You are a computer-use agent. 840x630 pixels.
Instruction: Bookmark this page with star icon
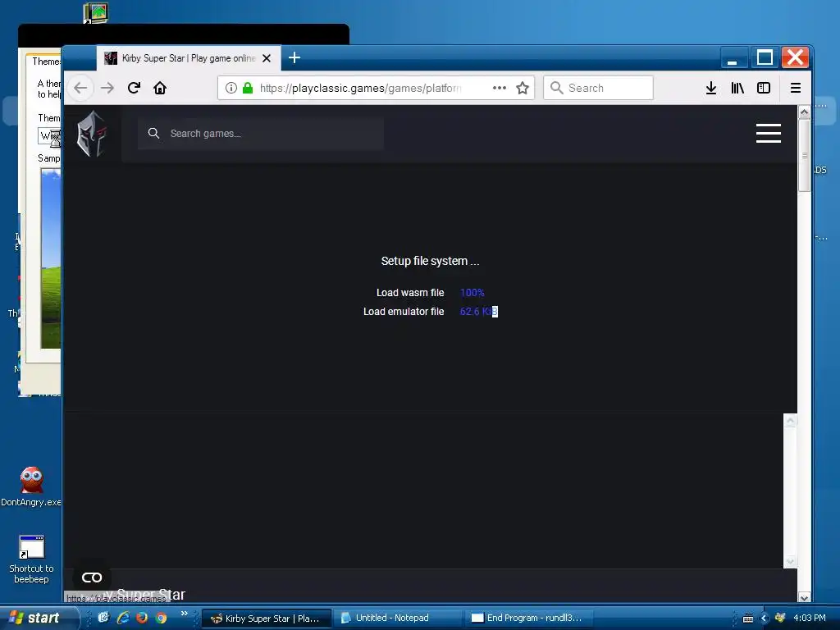[x=523, y=88]
